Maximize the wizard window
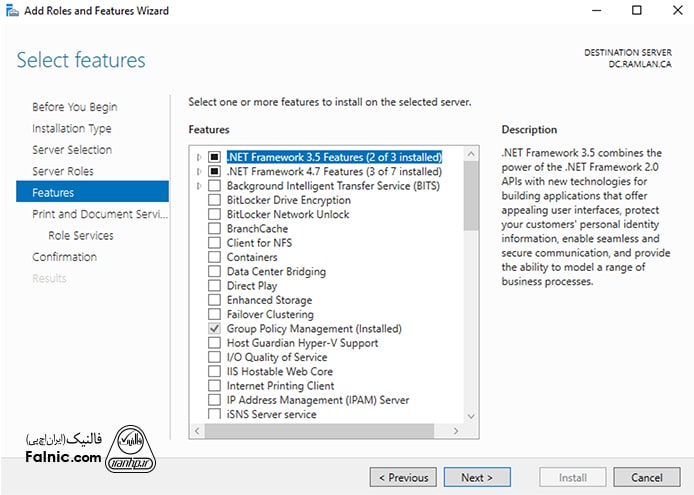694x495 pixels. [637, 11]
